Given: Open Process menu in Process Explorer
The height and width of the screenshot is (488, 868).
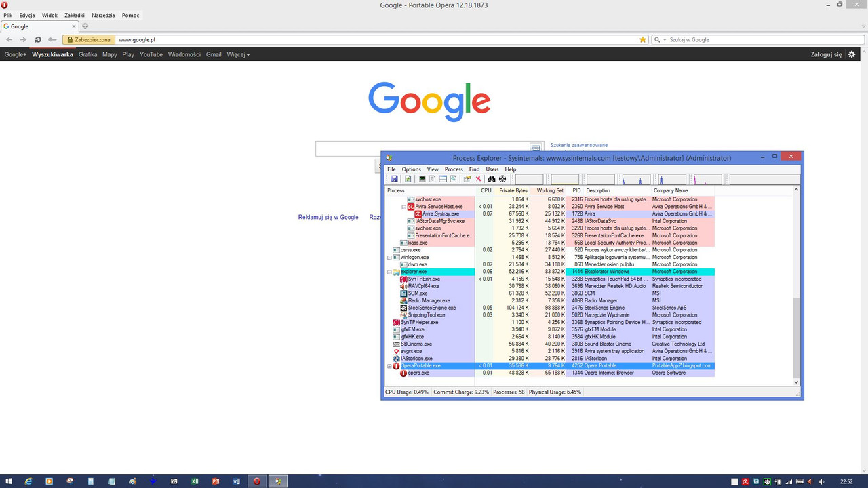Looking at the screenshot, I should coord(454,169).
